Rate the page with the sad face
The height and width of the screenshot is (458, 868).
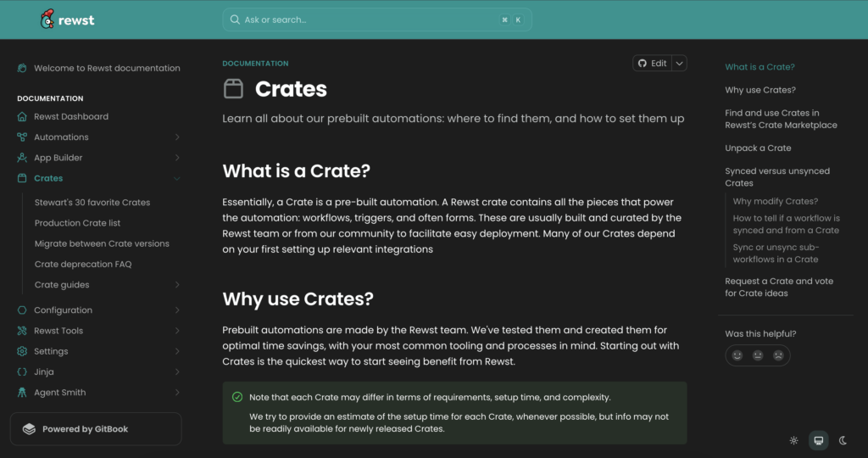tap(778, 355)
